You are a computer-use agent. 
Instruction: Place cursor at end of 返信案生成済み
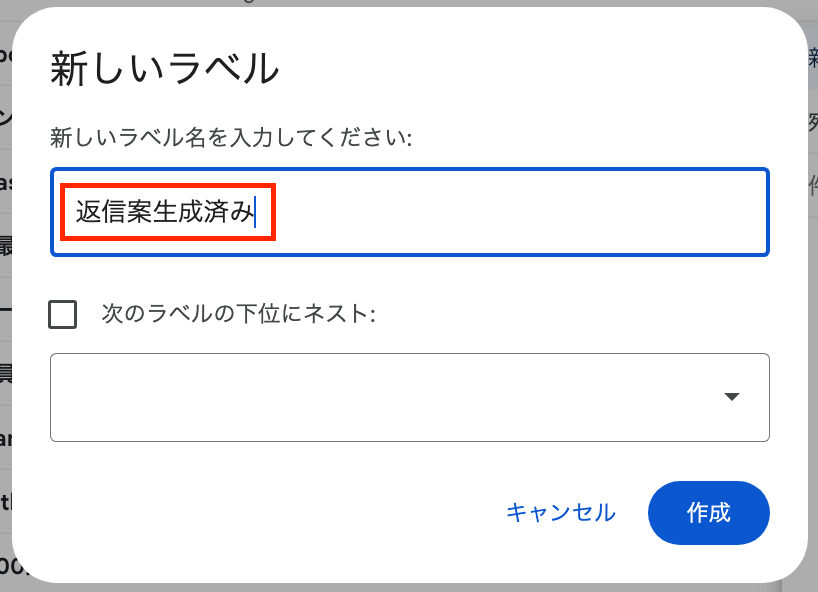(255, 212)
